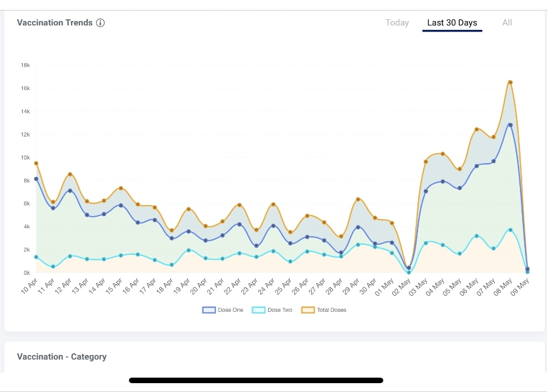The height and width of the screenshot is (392, 547).
Task: Switch to the Today tab
Action: (x=397, y=23)
